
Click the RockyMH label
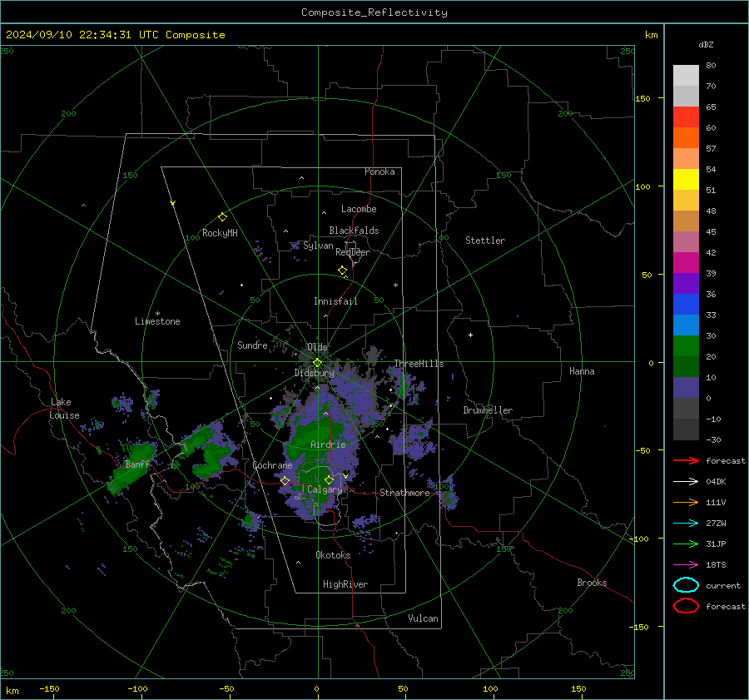[x=220, y=233]
